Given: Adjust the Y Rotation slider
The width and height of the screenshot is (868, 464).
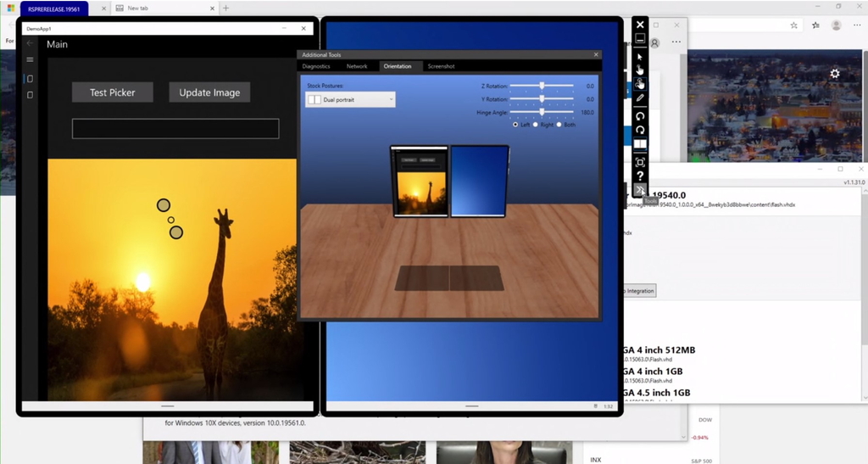Looking at the screenshot, I should click(x=542, y=99).
